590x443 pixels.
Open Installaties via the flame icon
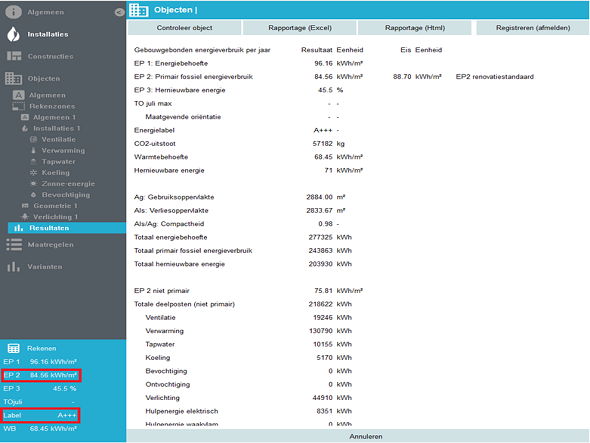tap(13, 34)
